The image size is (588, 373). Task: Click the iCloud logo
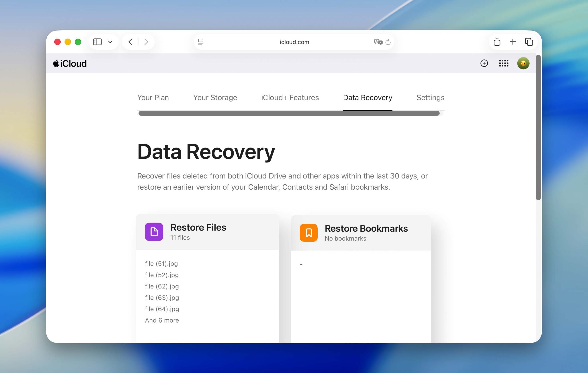(x=70, y=63)
